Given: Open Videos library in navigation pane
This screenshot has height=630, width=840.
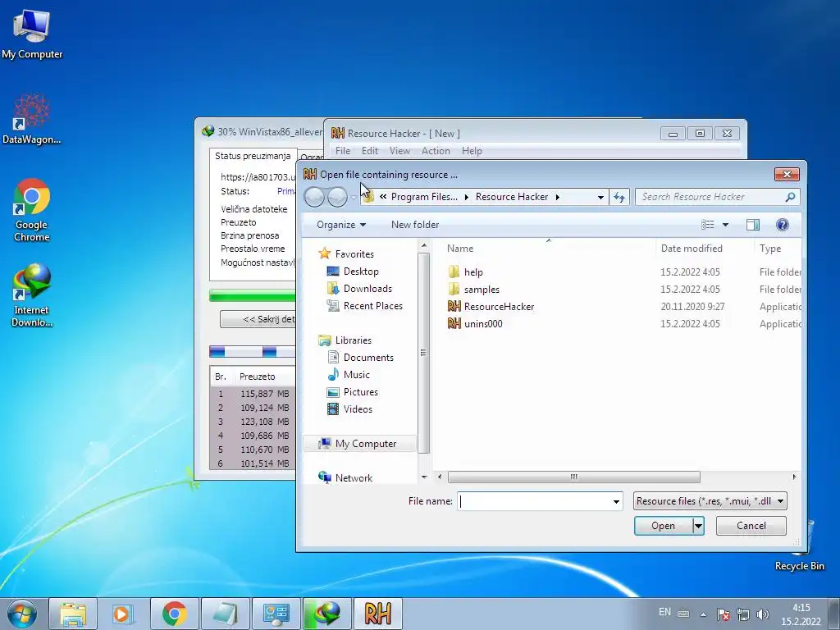Looking at the screenshot, I should 358,409.
